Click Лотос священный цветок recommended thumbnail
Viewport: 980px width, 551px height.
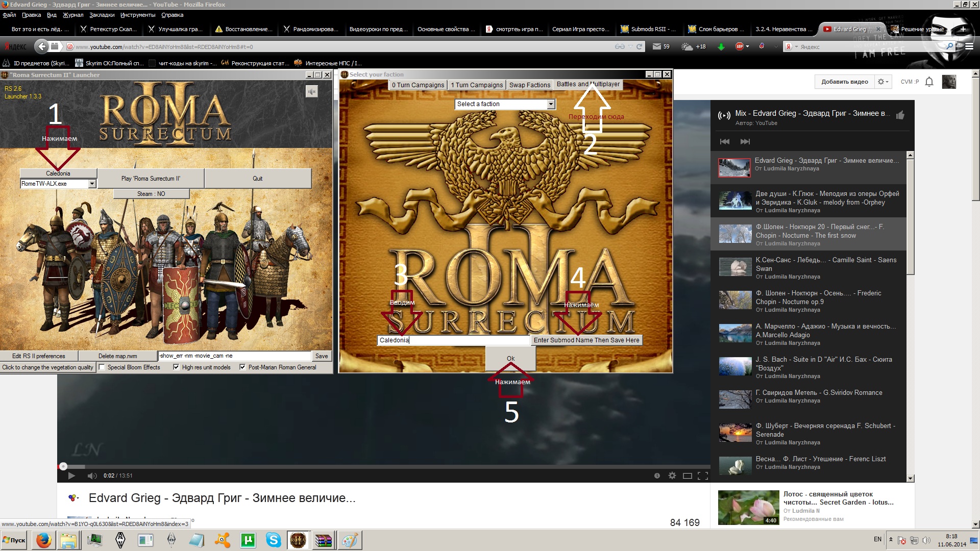click(749, 508)
